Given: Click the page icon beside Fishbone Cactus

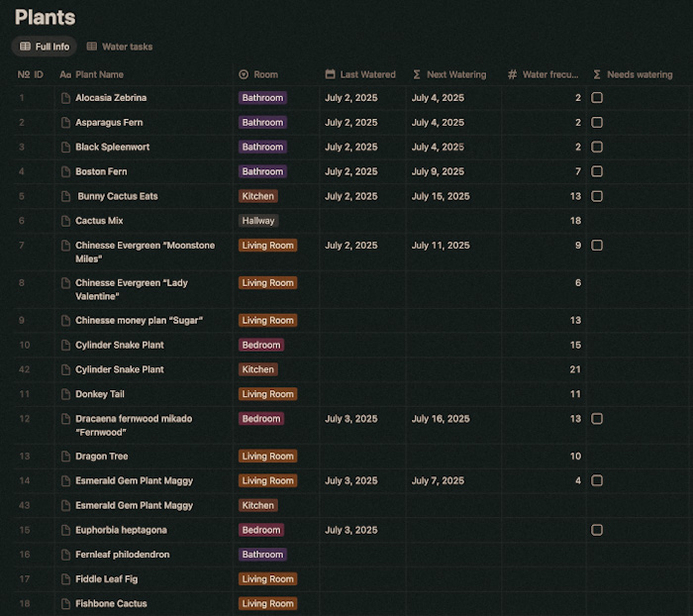Looking at the screenshot, I should (65, 603).
